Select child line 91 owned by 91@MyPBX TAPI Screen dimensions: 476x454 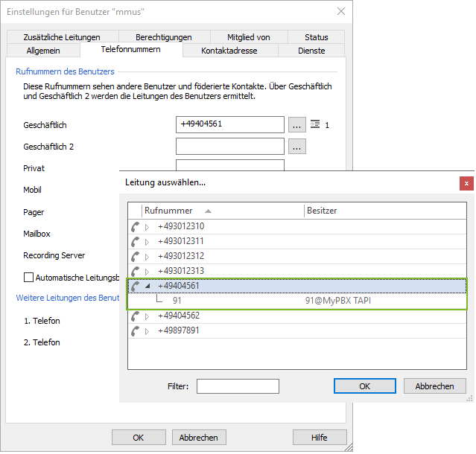177,301
